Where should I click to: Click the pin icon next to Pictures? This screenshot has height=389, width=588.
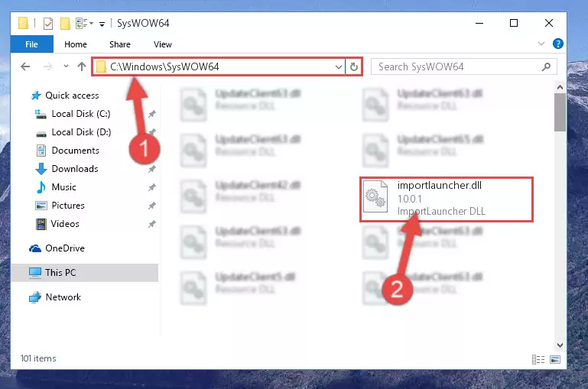pos(152,206)
